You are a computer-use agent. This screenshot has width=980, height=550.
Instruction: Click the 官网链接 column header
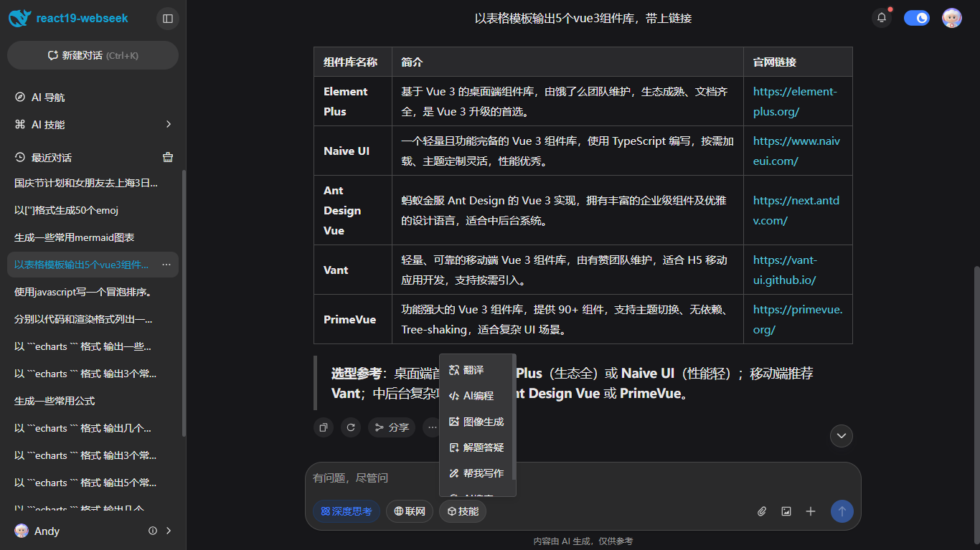798,62
